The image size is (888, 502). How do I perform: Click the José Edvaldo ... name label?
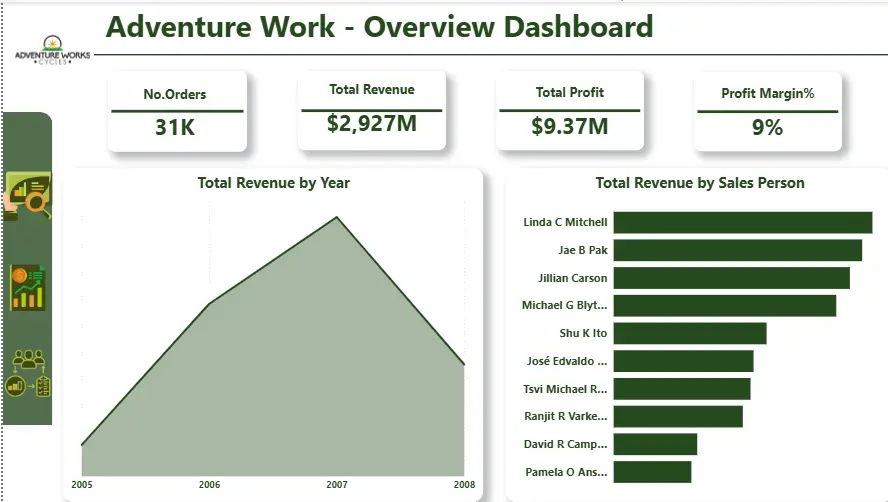[567, 361]
